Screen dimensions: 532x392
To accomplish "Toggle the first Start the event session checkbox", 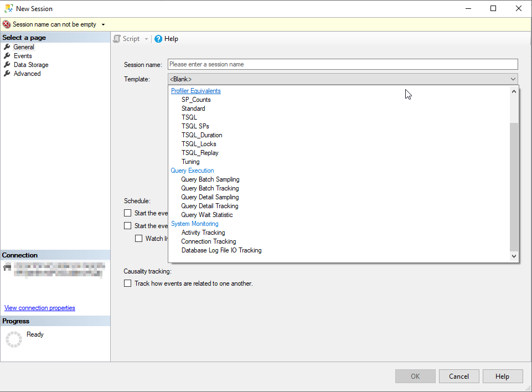I will coord(128,213).
